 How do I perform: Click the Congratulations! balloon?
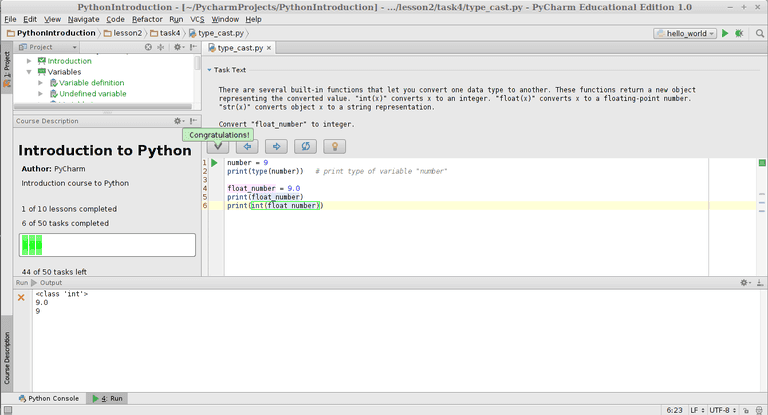click(x=219, y=135)
